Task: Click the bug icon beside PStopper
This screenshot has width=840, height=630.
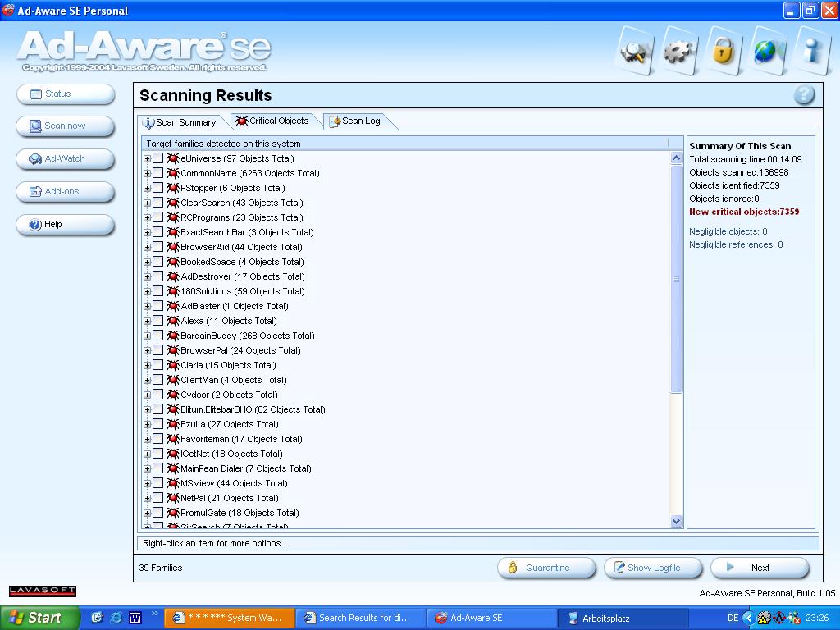Action: pyautogui.click(x=172, y=188)
